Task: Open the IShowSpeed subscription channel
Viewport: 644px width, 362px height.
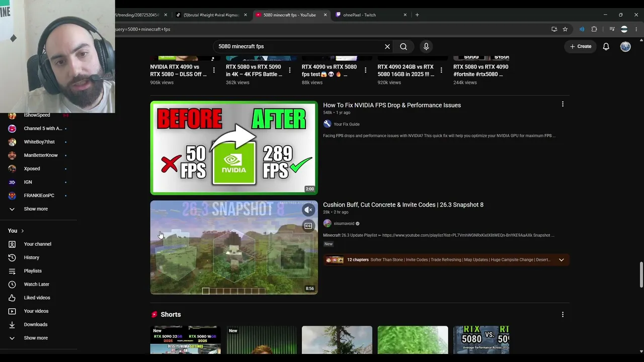Action: 37,116
